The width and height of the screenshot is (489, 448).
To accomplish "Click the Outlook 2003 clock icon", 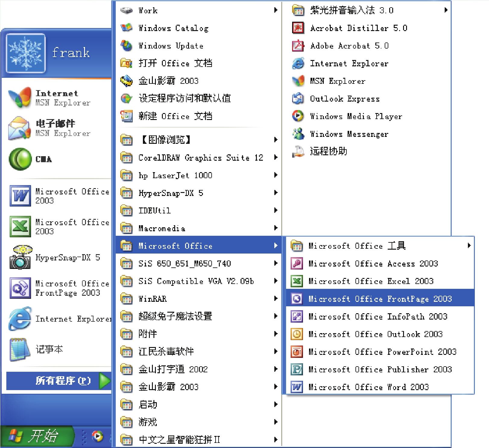I will point(297,334).
